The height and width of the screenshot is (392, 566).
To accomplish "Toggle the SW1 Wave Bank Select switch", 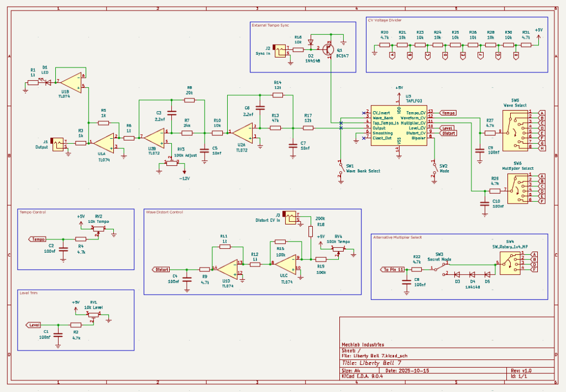I will (x=340, y=169).
